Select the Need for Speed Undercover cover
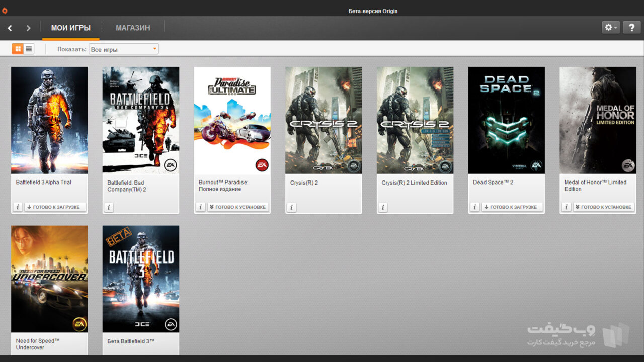The width and height of the screenshot is (644, 362). (49, 279)
